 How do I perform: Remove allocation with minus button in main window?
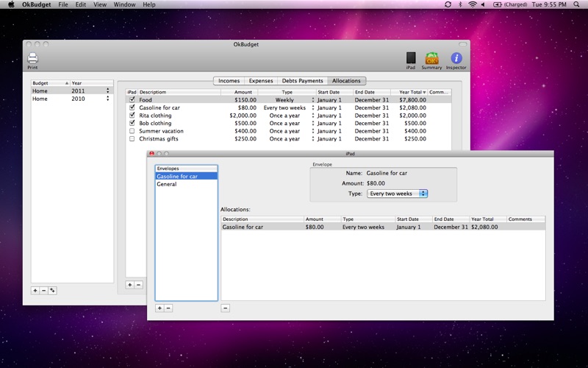point(138,285)
